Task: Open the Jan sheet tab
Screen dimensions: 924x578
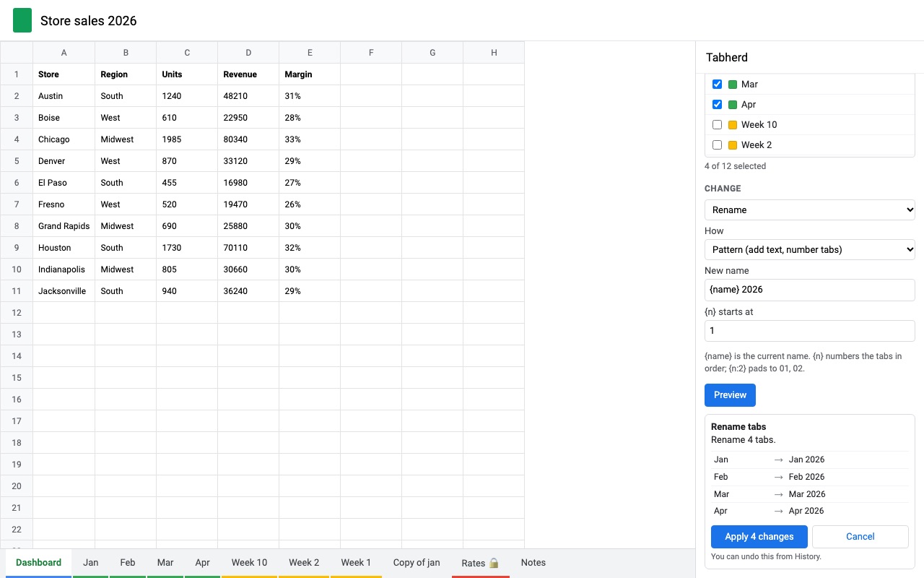Action: coord(90,563)
